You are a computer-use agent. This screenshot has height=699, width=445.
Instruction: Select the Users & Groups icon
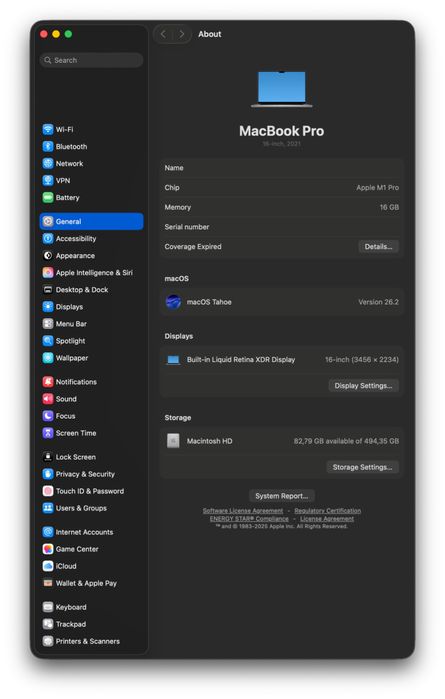pos(48,508)
